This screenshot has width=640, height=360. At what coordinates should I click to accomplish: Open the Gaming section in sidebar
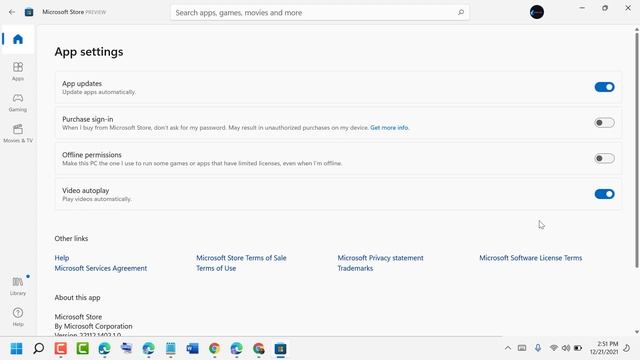(x=18, y=102)
